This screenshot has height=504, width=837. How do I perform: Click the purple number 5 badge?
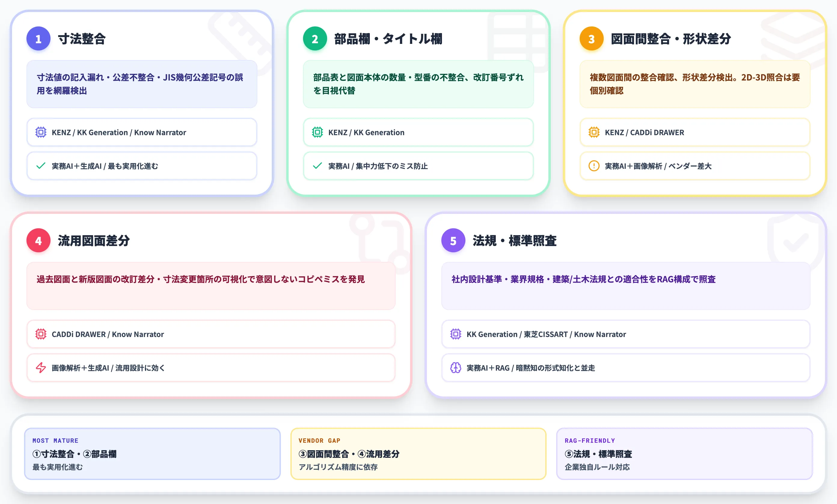pyautogui.click(x=453, y=240)
